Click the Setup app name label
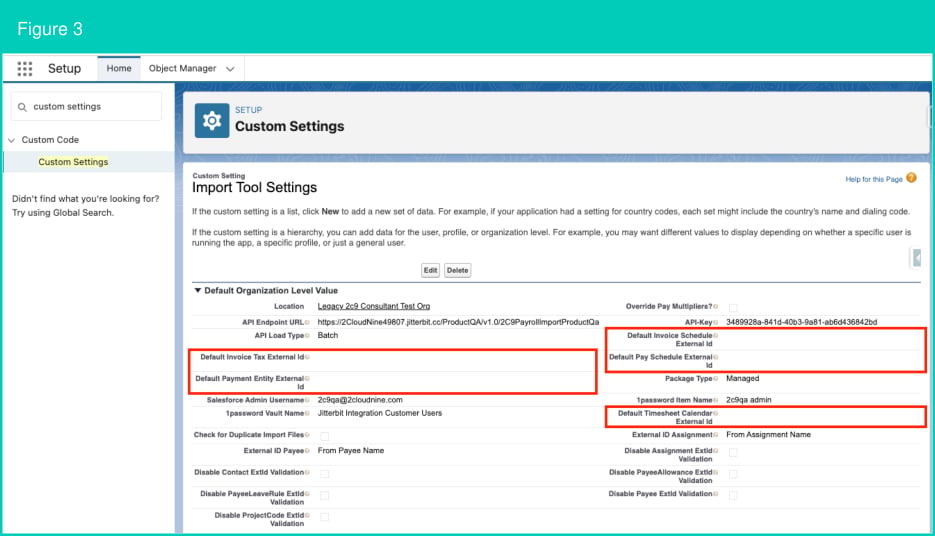The image size is (935, 536). click(x=64, y=69)
